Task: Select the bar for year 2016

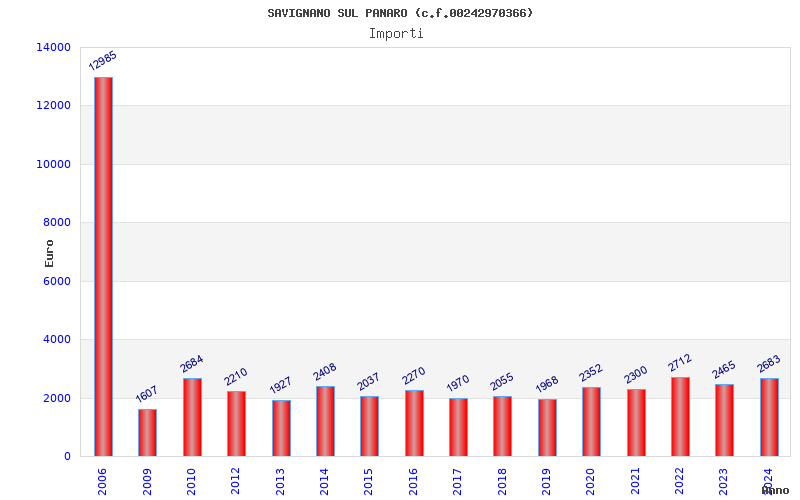Action: [414, 423]
